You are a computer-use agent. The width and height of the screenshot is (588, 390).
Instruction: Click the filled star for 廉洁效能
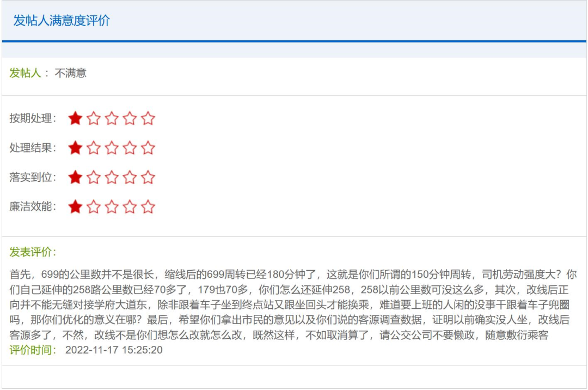(x=75, y=207)
